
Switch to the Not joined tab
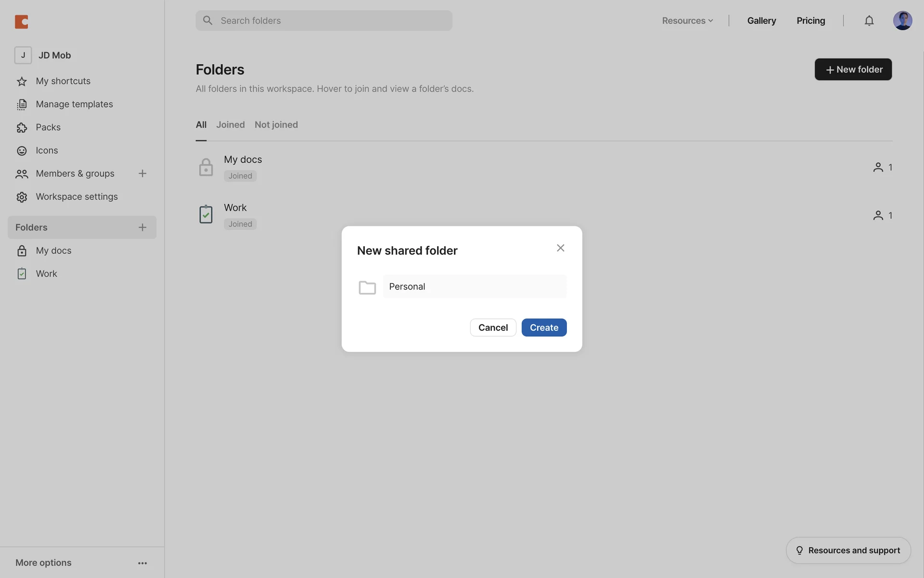(x=276, y=125)
